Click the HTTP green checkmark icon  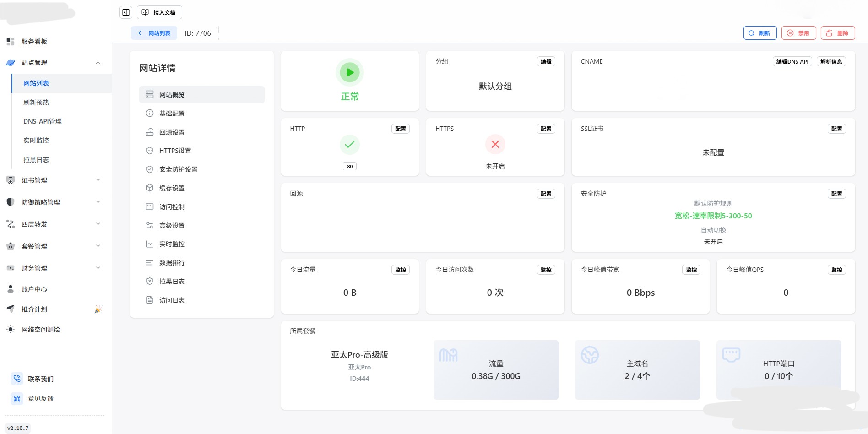(x=350, y=144)
